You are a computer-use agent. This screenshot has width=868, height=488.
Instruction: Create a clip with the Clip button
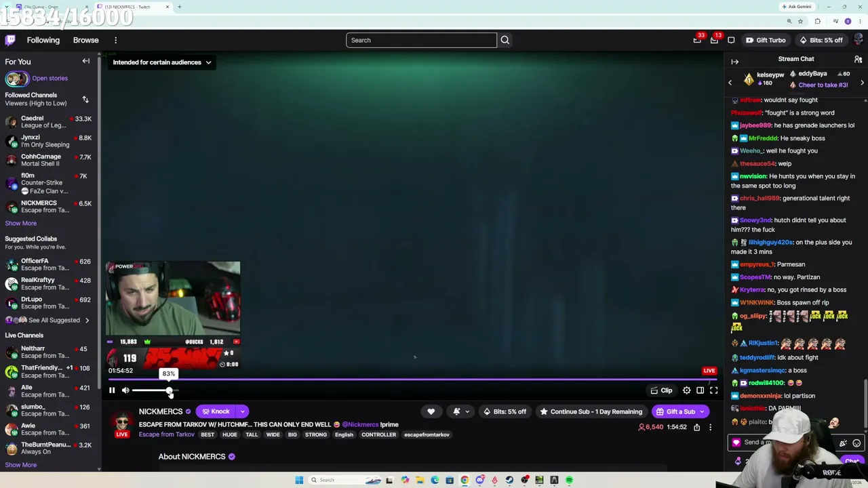click(661, 390)
